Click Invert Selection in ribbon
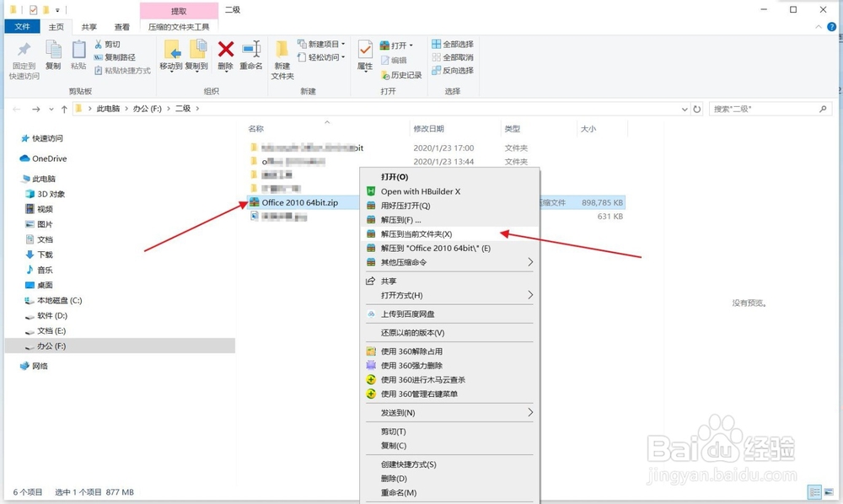This screenshot has width=843, height=504. [x=453, y=71]
